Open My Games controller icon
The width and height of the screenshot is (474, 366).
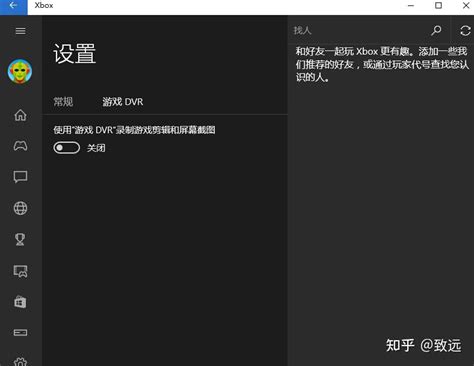tap(20, 146)
